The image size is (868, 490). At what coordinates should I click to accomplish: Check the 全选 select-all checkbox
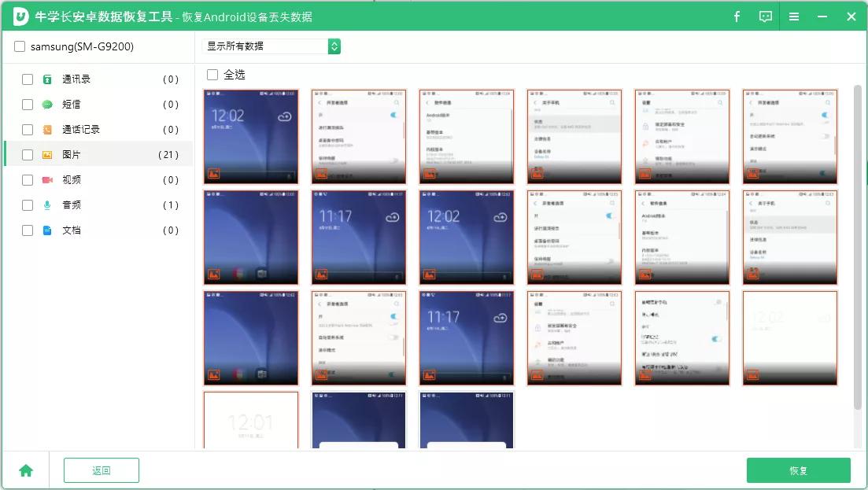point(211,74)
